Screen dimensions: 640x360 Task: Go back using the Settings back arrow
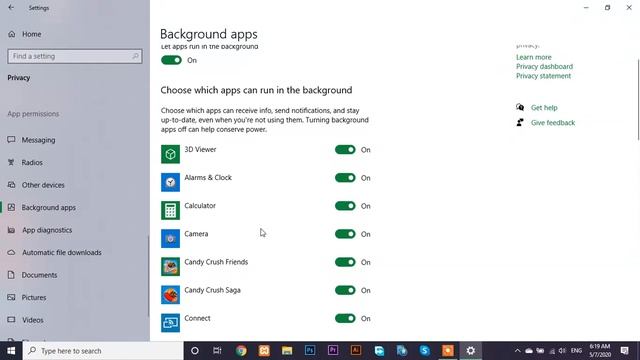tap(11, 8)
